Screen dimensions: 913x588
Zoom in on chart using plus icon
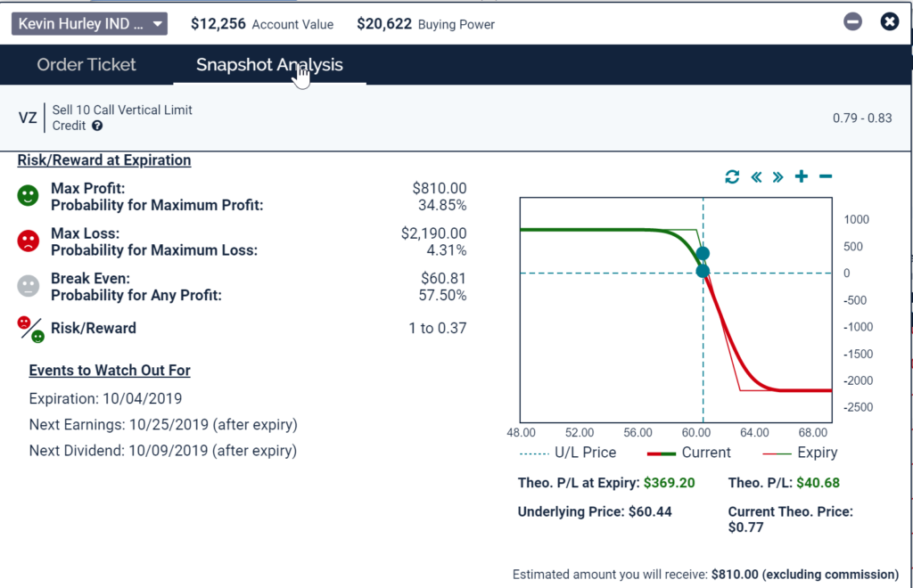point(802,176)
